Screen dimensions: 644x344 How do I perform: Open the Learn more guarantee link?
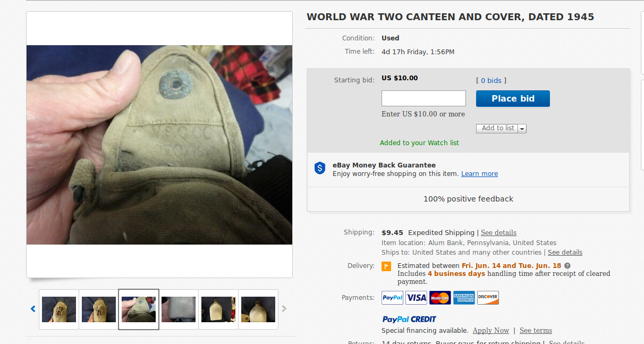click(479, 174)
